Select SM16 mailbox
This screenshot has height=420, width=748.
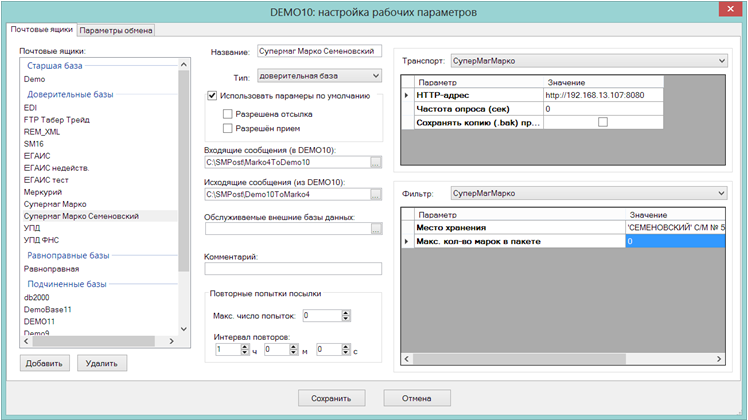(x=33, y=144)
